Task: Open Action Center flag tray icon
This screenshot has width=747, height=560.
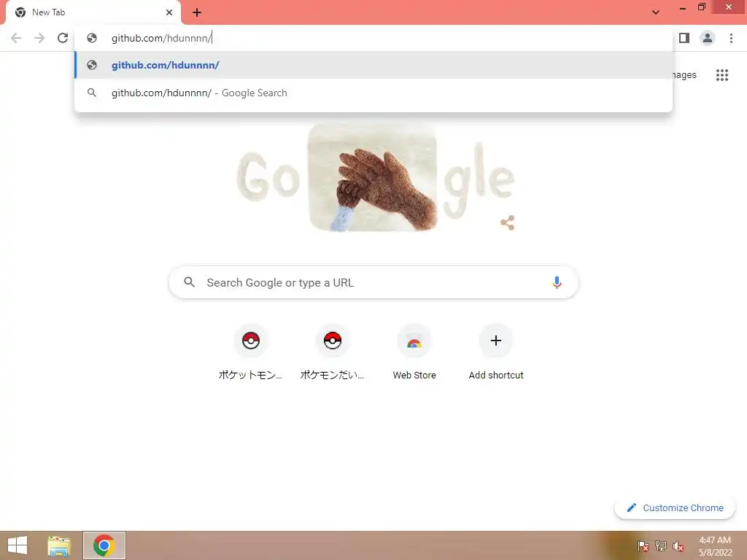Action: coord(643,546)
